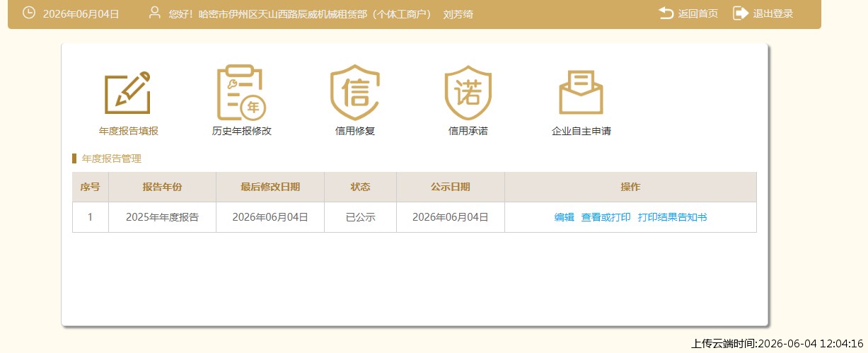Click the 序号 column header
The image size is (868, 353).
(x=90, y=187)
